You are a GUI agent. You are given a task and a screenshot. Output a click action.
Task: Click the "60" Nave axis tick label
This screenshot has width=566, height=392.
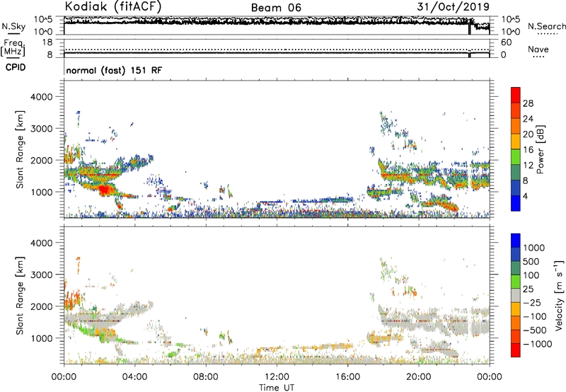coord(506,42)
